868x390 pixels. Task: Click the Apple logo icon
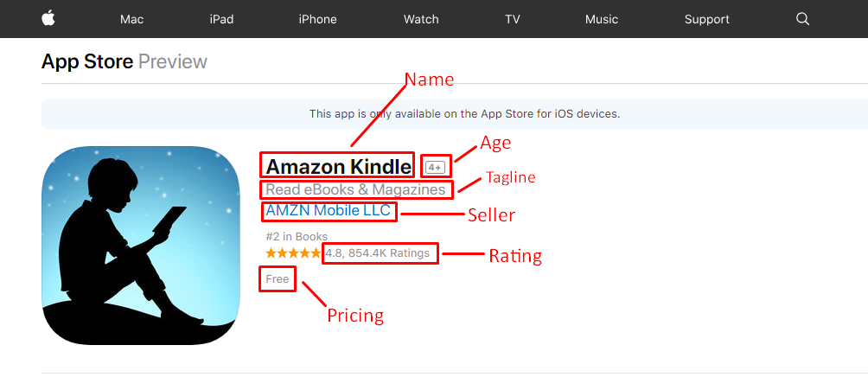(48, 18)
